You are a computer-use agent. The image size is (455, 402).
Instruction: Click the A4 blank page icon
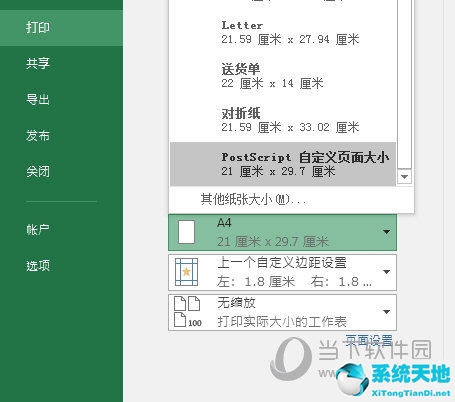click(x=187, y=232)
